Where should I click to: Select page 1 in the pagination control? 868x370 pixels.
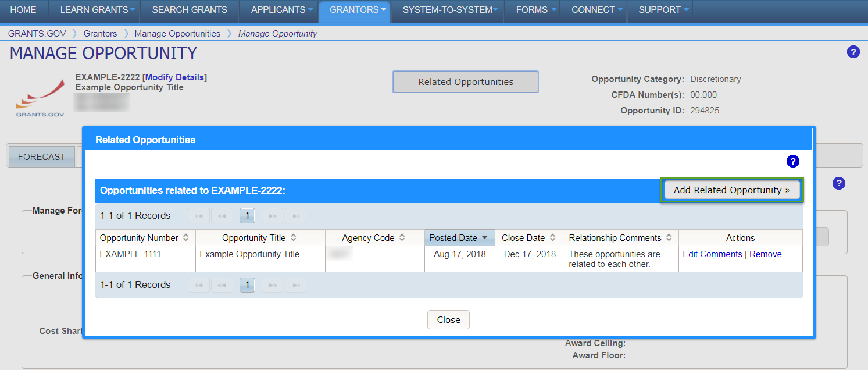coord(247,215)
